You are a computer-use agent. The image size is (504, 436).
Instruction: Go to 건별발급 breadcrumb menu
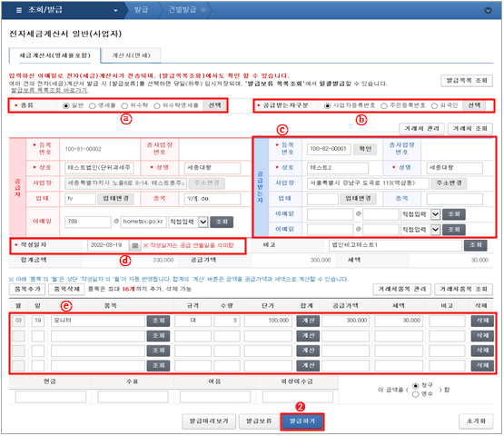point(183,10)
